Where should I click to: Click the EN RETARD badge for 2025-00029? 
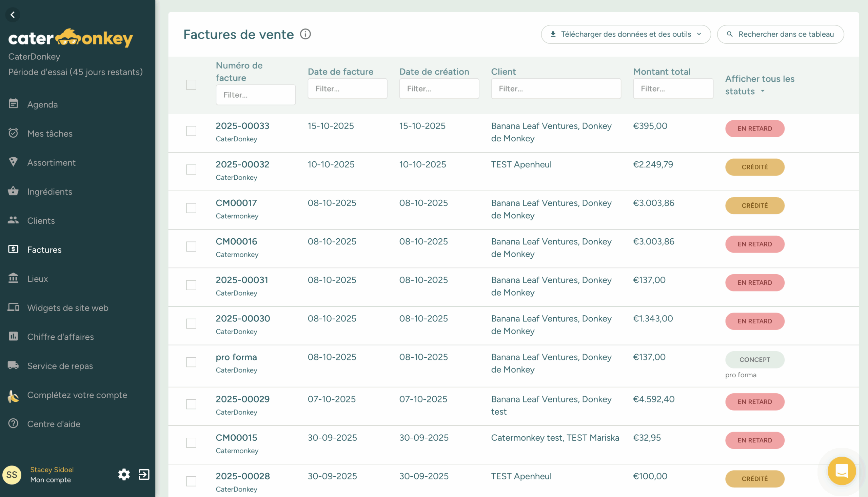point(754,402)
